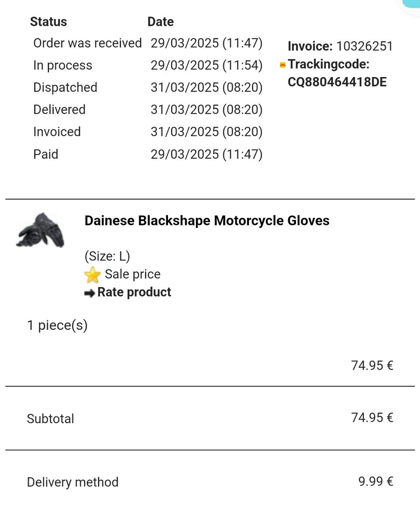Click the DHL carrier icon beside Trackingcode
420x515 pixels.
[x=283, y=65]
